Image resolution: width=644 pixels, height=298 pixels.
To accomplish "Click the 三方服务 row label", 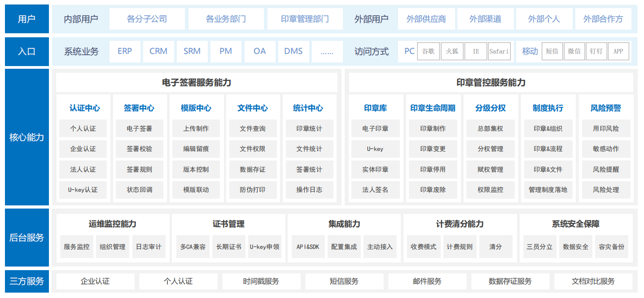I will point(27,281).
